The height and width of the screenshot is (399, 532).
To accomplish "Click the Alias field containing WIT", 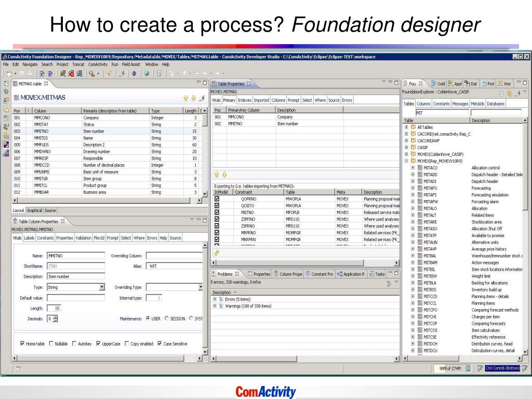I will point(175,266).
